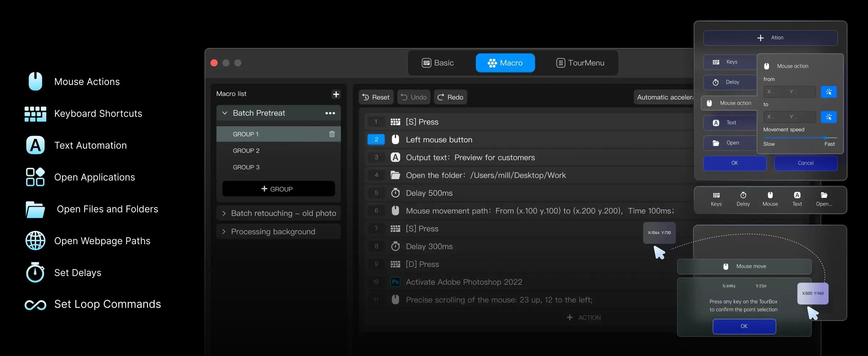Click the Redo button
Image resolution: width=868 pixels, height=356 pixels.
[450, 97]
